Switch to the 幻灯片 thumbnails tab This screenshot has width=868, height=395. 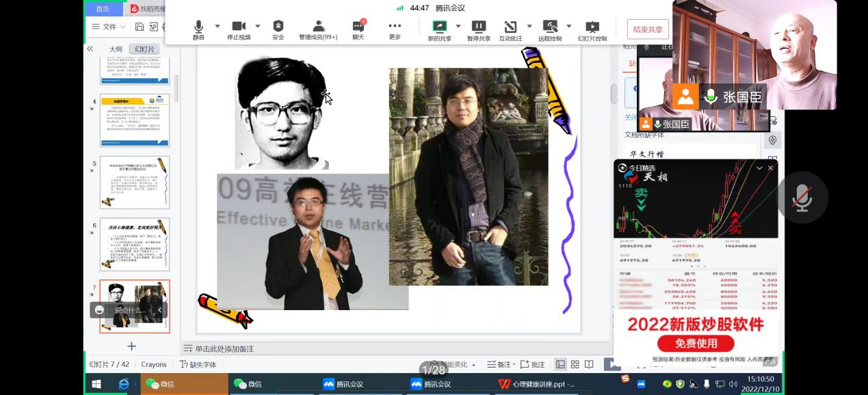(x=144, y=49)
